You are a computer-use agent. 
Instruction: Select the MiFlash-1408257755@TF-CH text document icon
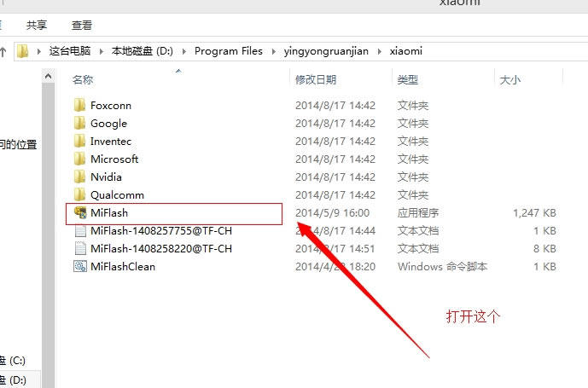pyautogui.click(x=80, y=230)
